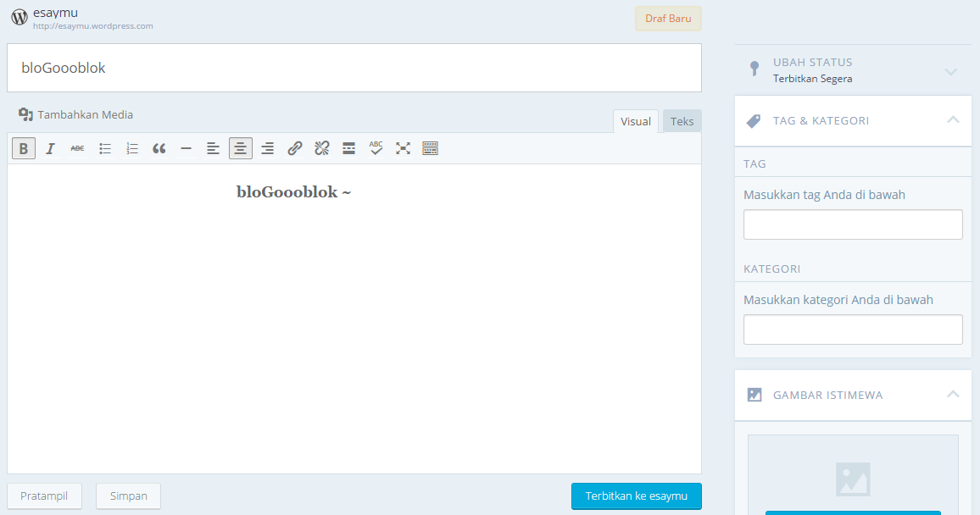Show the toolbar toggle (kitchen sink)
Viewport: 980px width, 515px height.
click(430, 148)
